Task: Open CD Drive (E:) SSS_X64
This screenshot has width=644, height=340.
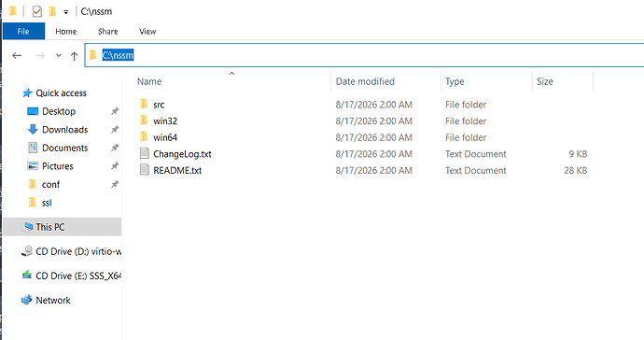Action: pyautogui.click(x=78, y=276)
